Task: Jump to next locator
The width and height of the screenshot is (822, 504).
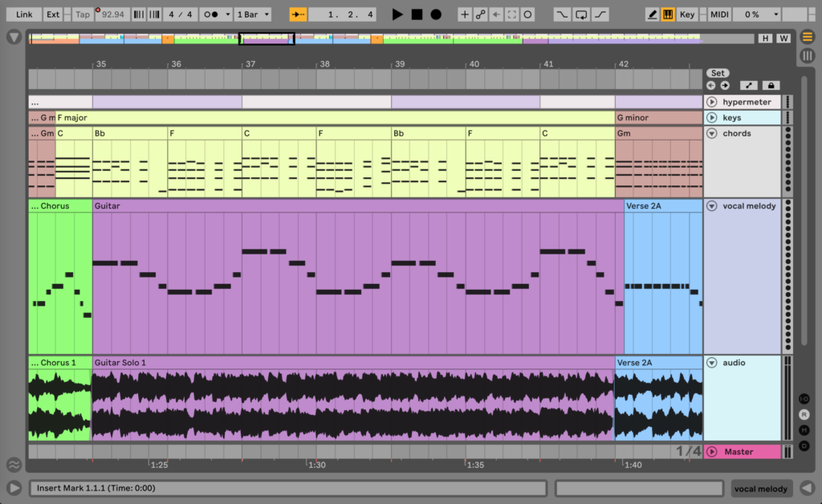Action: [725, 85]
